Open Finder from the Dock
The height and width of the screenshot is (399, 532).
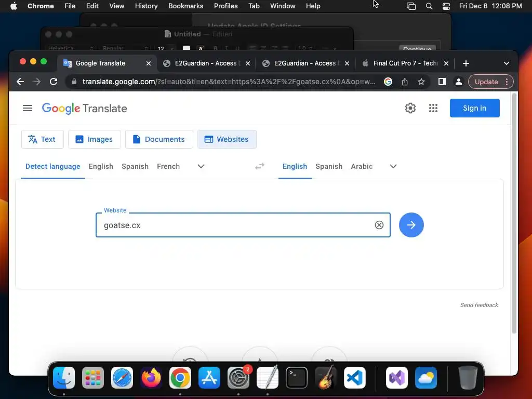click(x=64, y=378)
